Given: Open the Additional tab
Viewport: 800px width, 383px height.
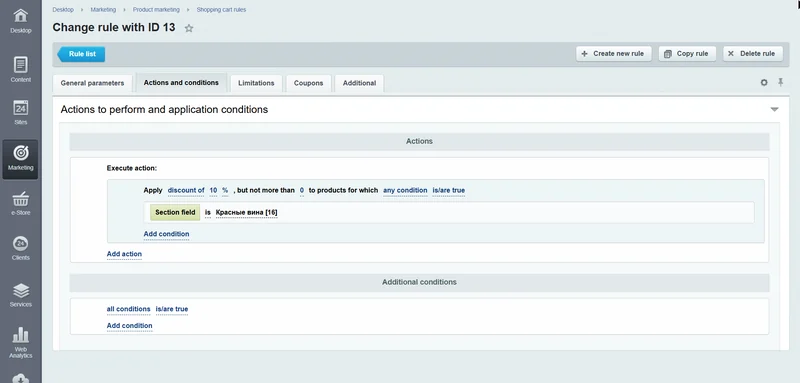Looking at the screenshot, I should (359, 83).
